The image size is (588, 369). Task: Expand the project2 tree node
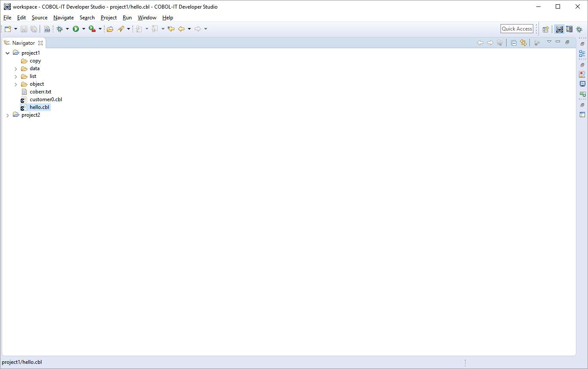7,115
